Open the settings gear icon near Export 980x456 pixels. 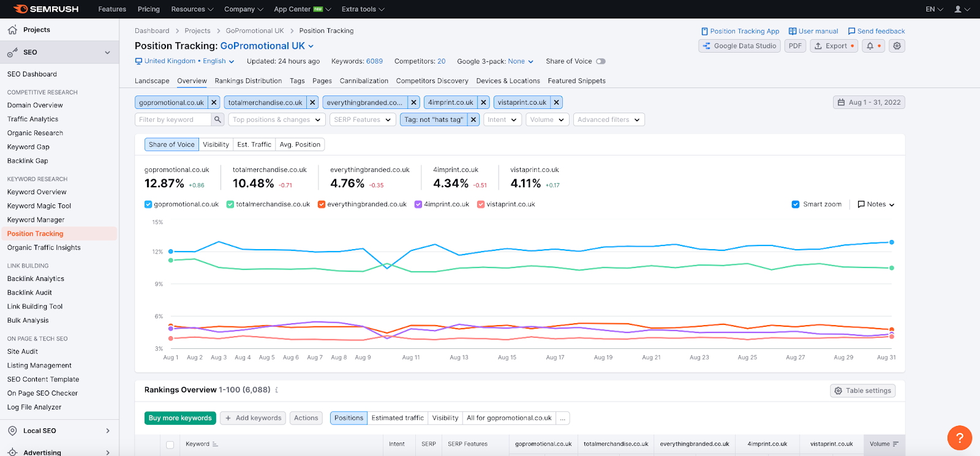[897, 46]
